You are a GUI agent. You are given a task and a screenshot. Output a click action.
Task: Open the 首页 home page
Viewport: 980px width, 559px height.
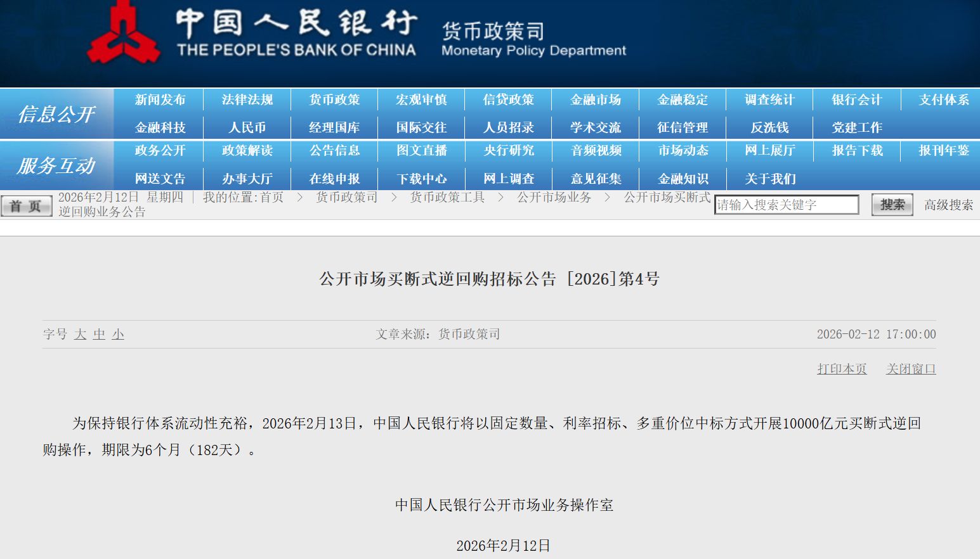[26, 205]
